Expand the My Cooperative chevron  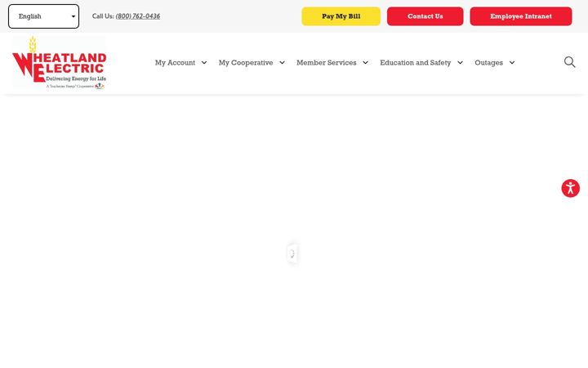pyautogui.click(x=282, y=63)
